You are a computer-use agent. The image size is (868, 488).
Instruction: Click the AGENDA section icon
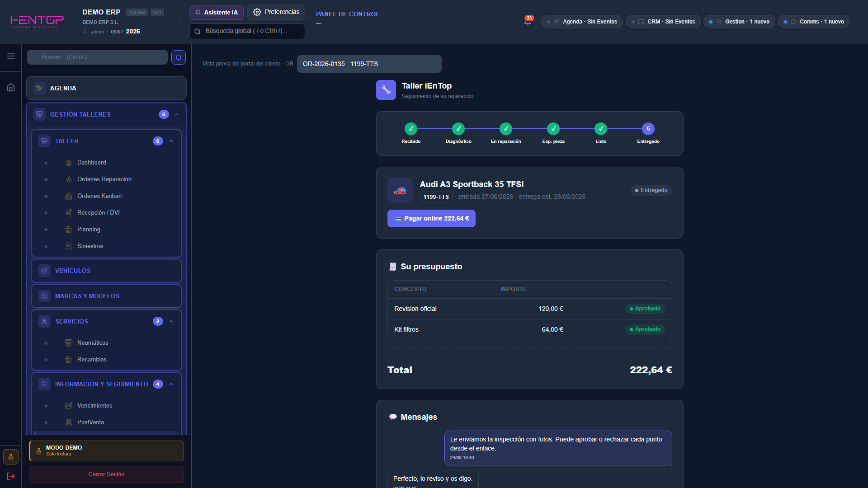click(x=39, y=88)
